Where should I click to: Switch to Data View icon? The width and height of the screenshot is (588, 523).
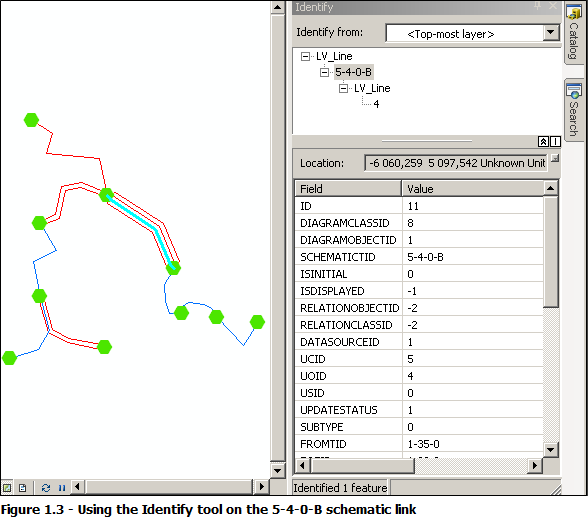click(x=7, y=488)
